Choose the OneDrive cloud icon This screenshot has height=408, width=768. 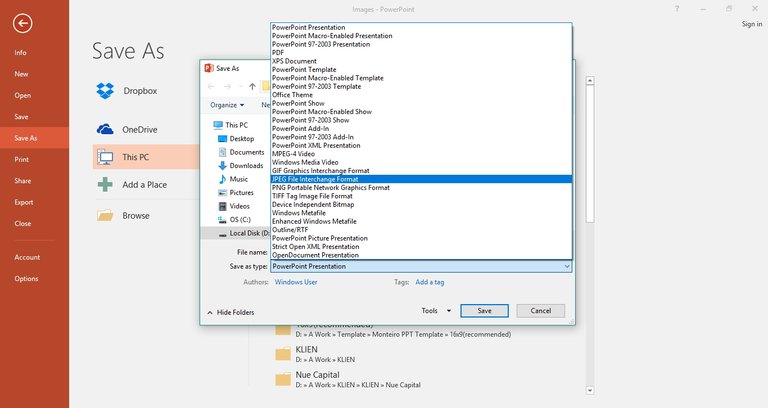tap(105, 129)
